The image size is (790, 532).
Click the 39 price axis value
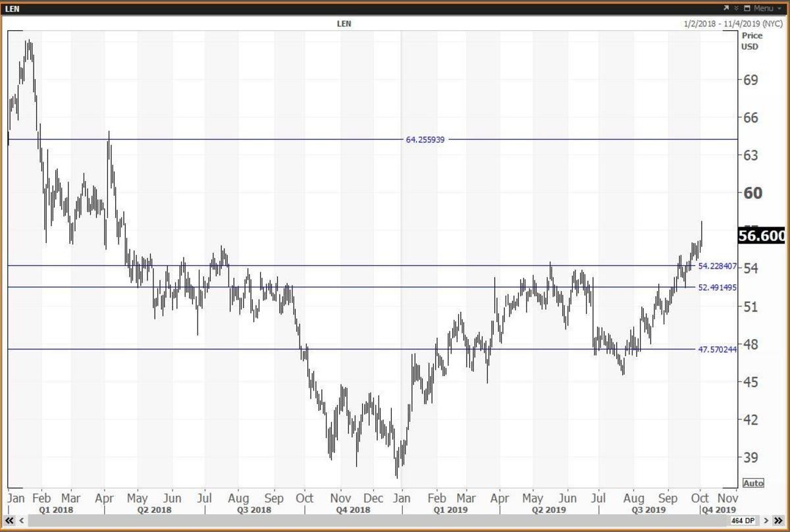click(751, 457)
